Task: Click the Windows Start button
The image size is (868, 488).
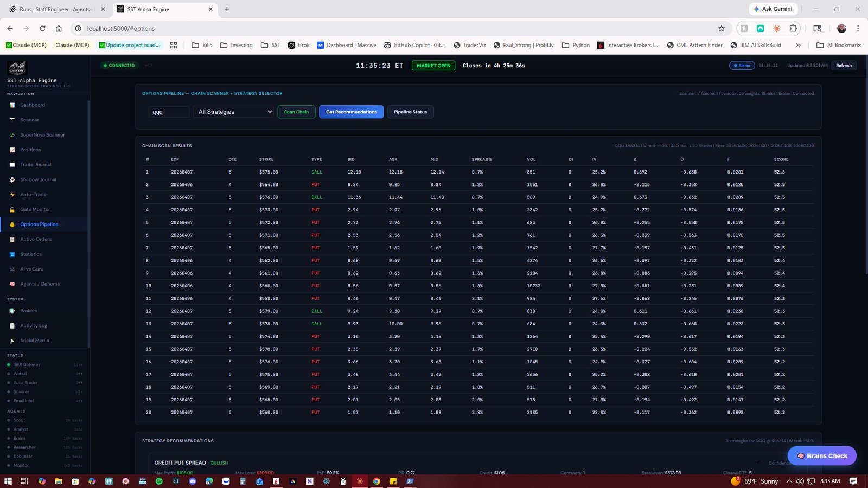Action: [x=8, y=481]
